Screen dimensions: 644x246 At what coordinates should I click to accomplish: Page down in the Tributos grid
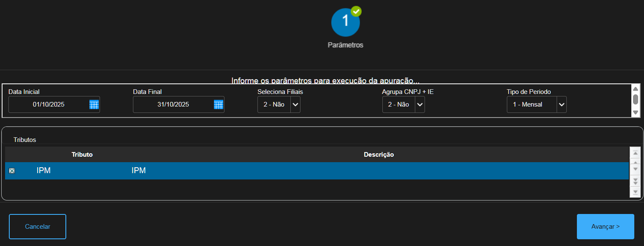click(x=635, y=181)
